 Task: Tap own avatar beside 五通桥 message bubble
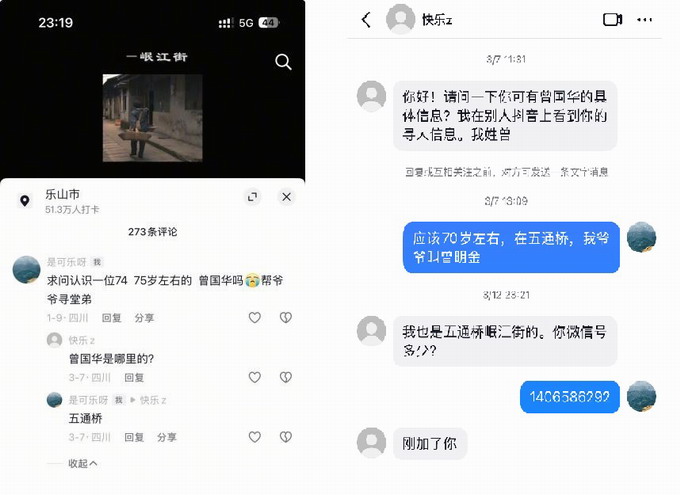click(x=641, y=237)
